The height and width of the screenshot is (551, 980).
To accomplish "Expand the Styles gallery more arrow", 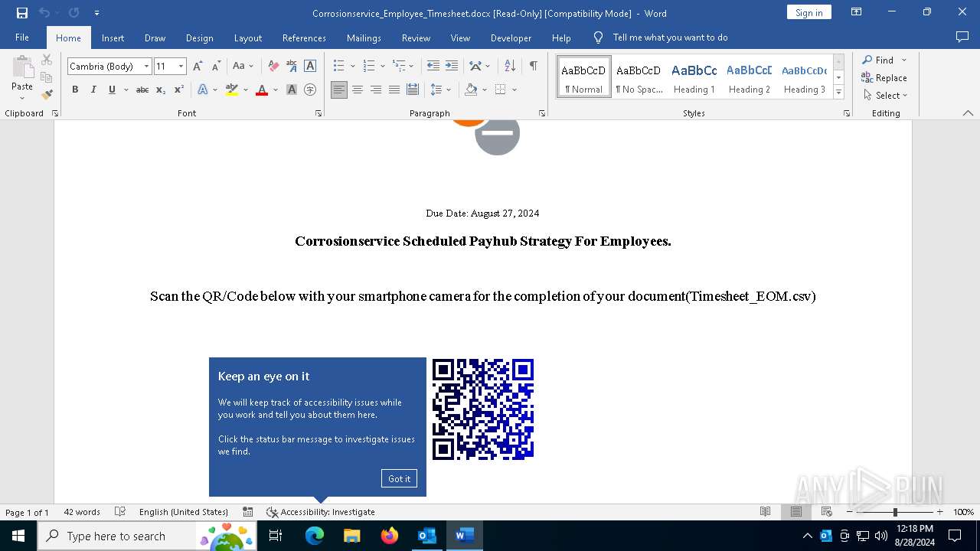I will 839,93.
